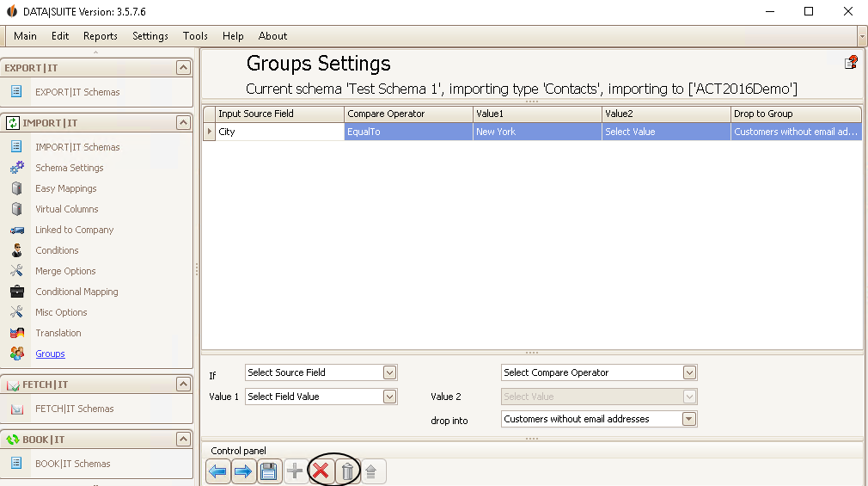Click the Linked to Company truck icon
This screenshot has width=868, height=486.
16,230
